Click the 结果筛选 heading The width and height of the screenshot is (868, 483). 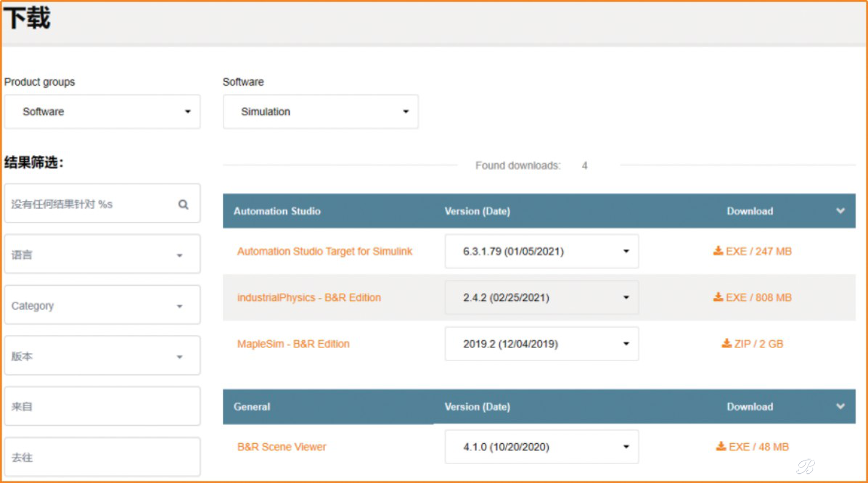[34, 162]
